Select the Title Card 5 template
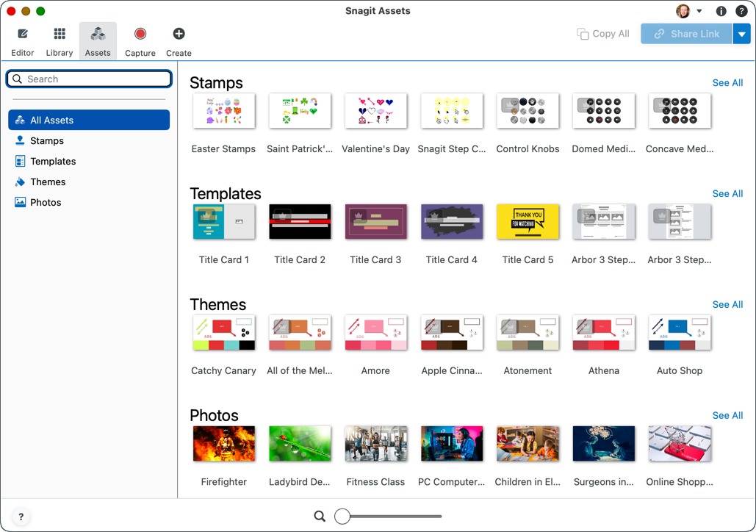This screenshot has width=756, height=532. 528,222
